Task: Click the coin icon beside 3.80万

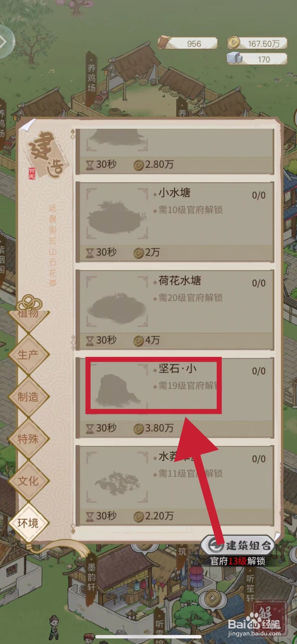Action: 139,428
